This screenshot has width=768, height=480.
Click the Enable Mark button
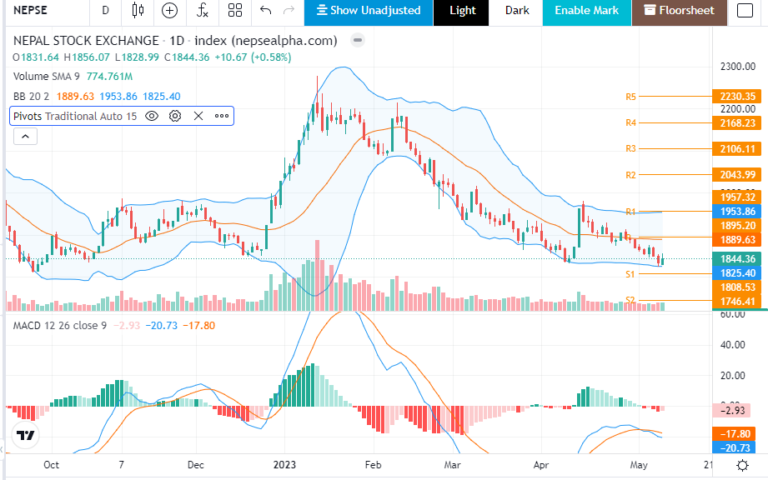587,11
